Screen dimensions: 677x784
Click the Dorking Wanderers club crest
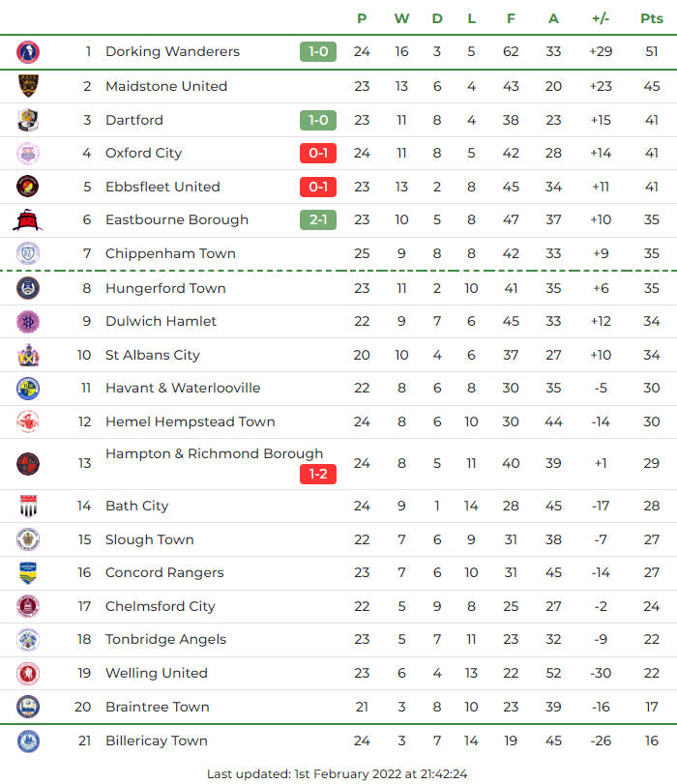(x=28, y=52)
